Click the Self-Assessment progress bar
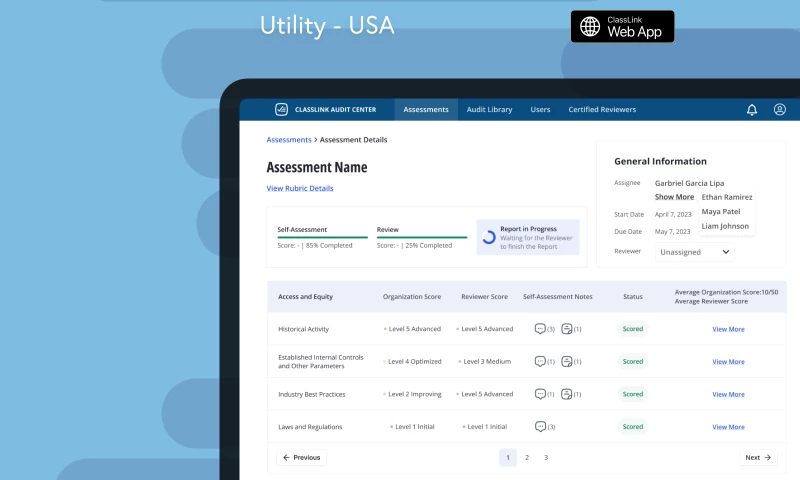Image resolution: width=800 pixels, height=480 pixels. 321,238
